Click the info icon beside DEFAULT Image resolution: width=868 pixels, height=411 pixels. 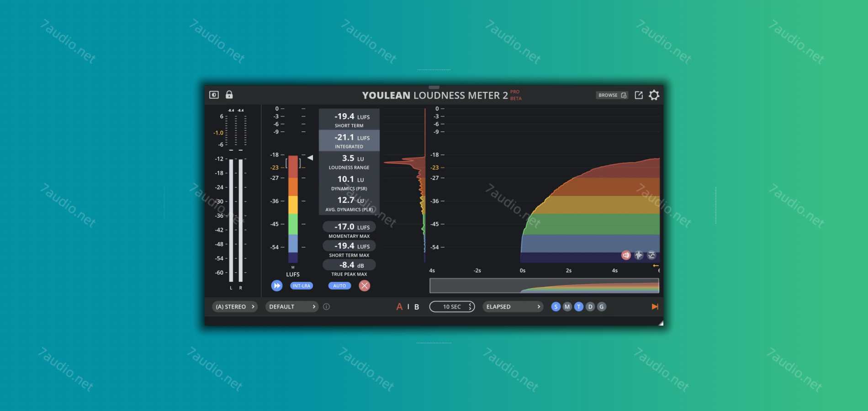[x=326, y=307]
